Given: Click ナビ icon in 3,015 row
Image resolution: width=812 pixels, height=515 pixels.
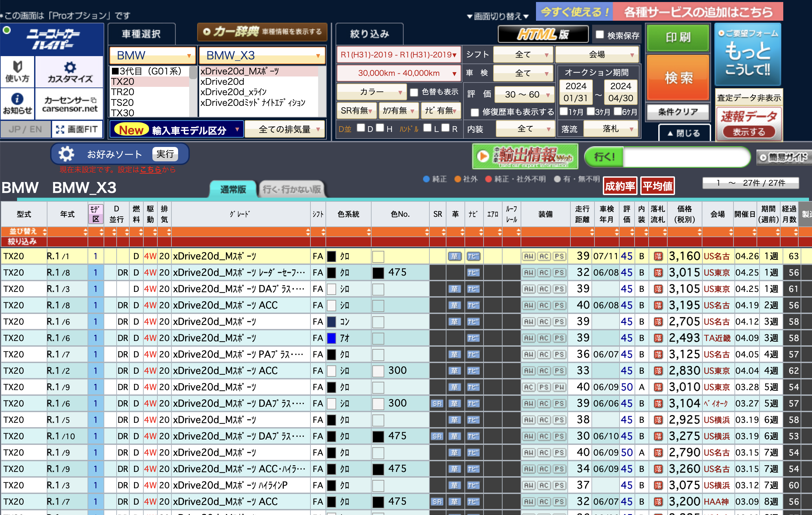Looking at the screenshot, I should click(x=473, y=273).
